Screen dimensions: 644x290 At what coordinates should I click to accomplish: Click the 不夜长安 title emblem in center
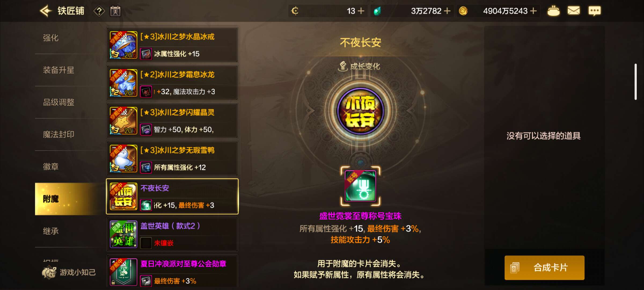360,111
